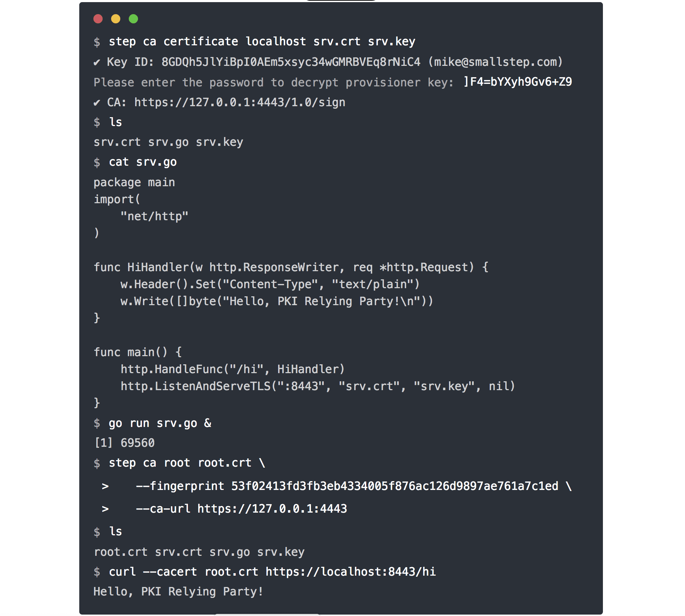Click the cat srv.go command
Image resolution: width=685 pixels, height=616 pixels.
[143, 162]
